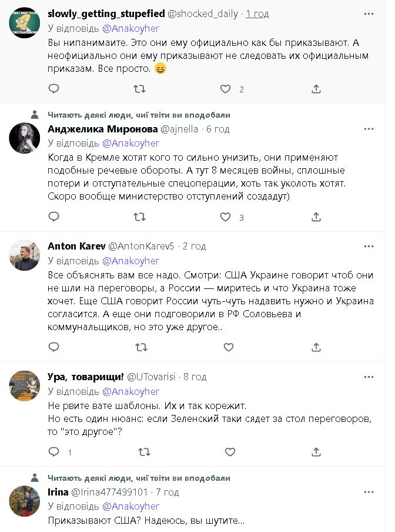The image size is (395, 532).
Task: Like Анджелика Миронова's tweet
Action: (226, 217)
